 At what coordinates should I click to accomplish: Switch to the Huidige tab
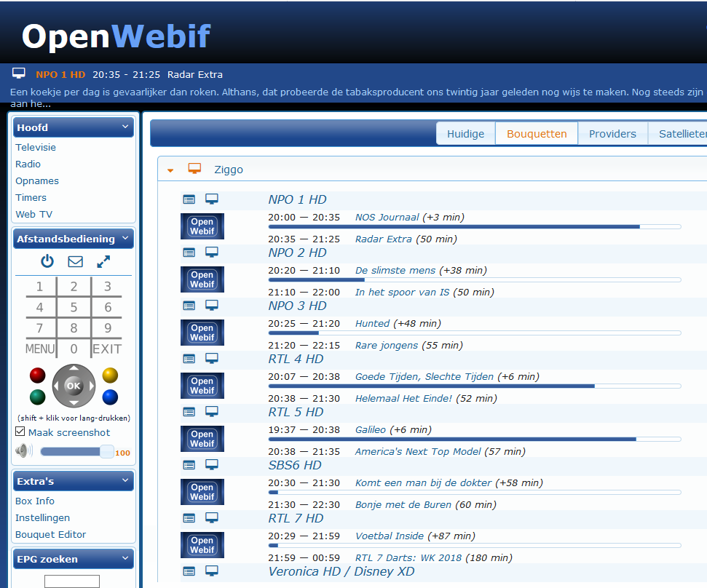pos(466,134)
